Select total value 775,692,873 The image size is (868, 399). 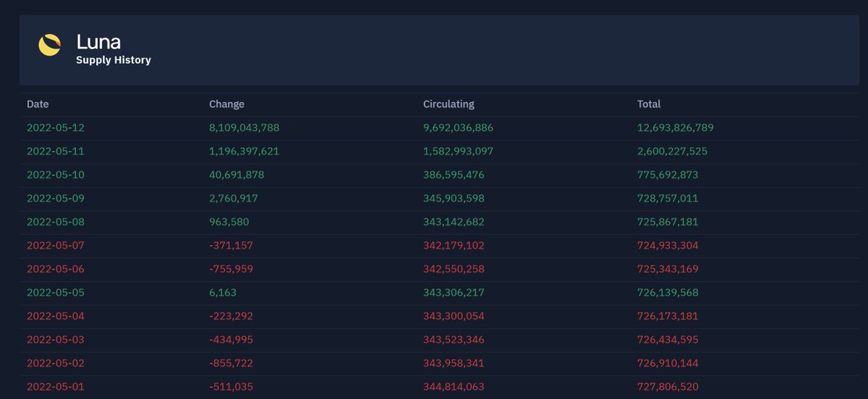[x=668, y=175]
